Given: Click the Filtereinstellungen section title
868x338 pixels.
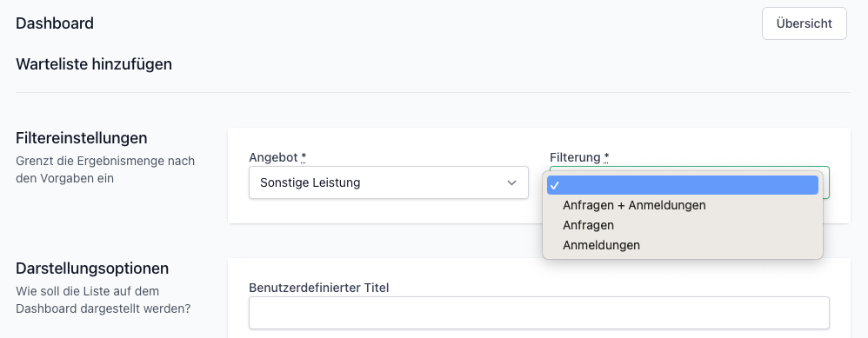Looking at the screenshot, I should (82, 137).
